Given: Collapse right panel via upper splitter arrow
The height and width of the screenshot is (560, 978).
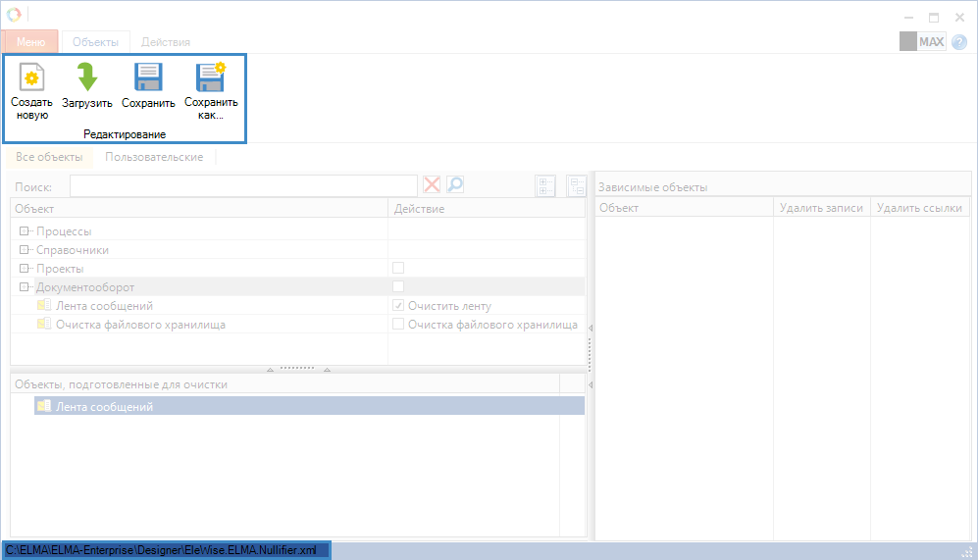Looking at the screenshot, I should point(591,328).
